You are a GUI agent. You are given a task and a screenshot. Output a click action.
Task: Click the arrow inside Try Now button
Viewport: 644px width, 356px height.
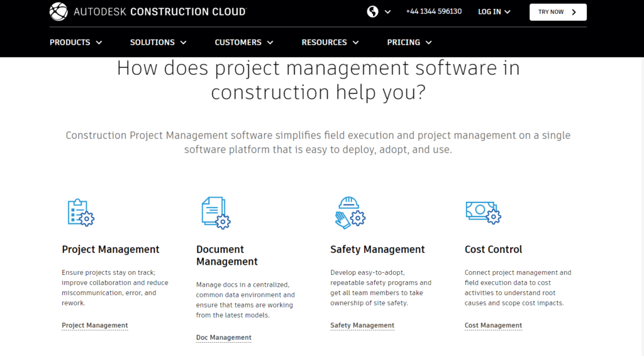(574, 12)
